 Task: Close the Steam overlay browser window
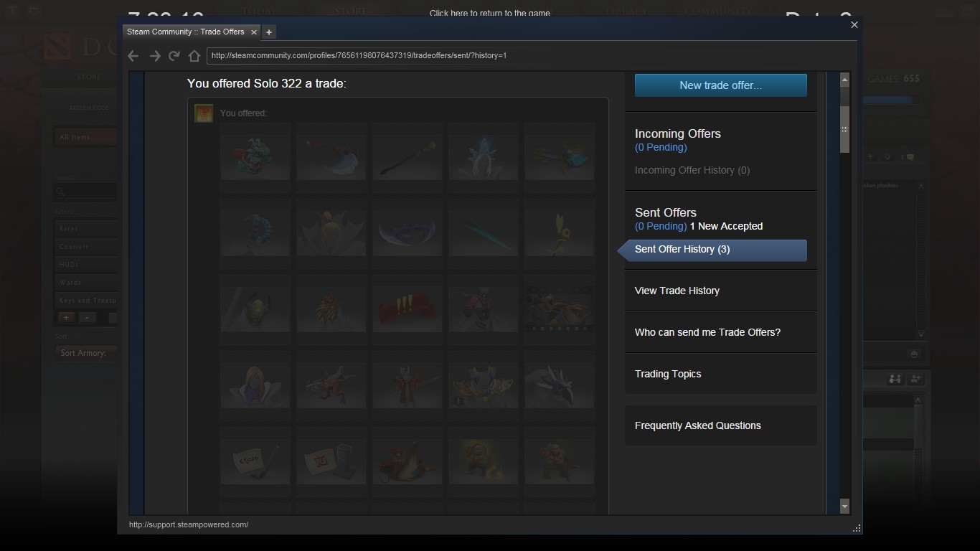point(854,24)
